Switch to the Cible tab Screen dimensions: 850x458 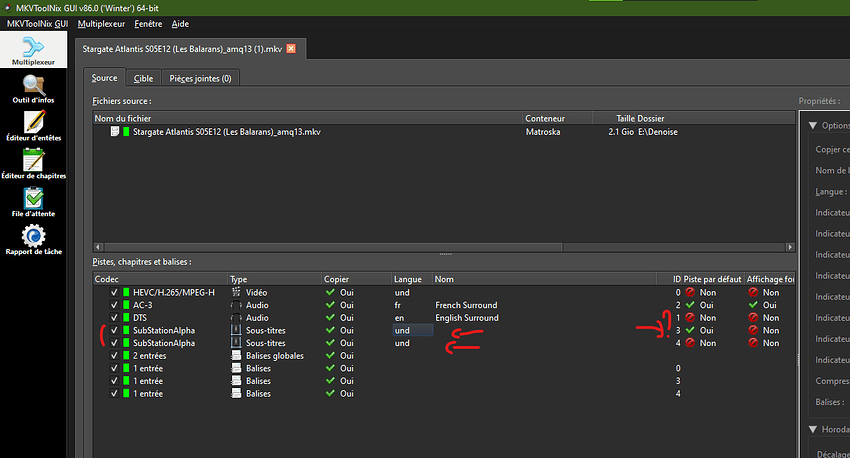click(144, 79)
